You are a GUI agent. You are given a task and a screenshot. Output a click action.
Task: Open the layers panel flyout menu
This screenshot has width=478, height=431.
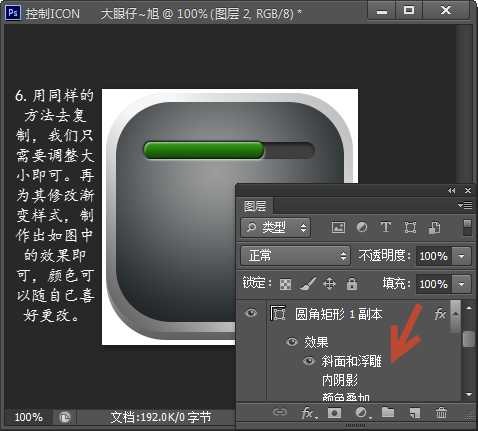(x=465, y=205)
